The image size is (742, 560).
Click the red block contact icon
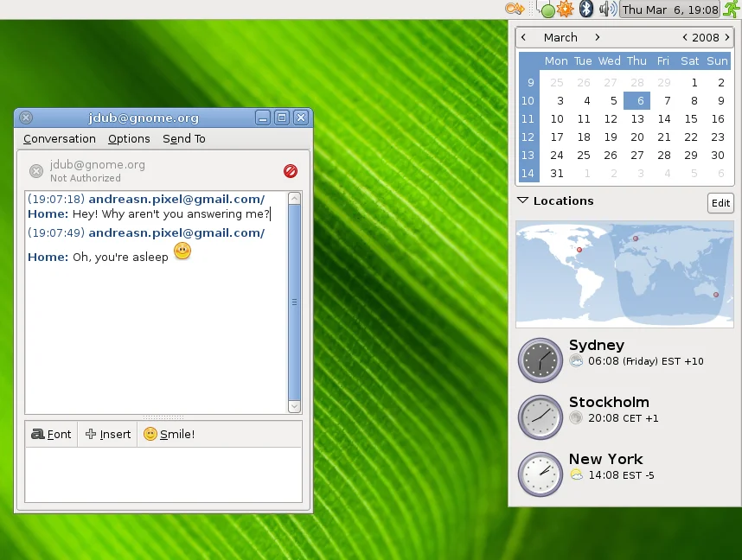tap(291, 171)
